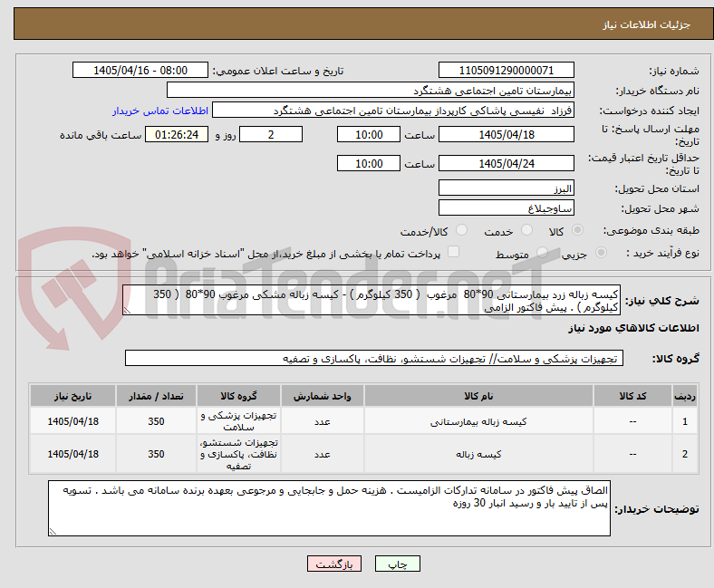The width and height of the screenshot is (714, 588).
Task: Click the شرح کلی نیاز description textarea
Action: [371, 301]
